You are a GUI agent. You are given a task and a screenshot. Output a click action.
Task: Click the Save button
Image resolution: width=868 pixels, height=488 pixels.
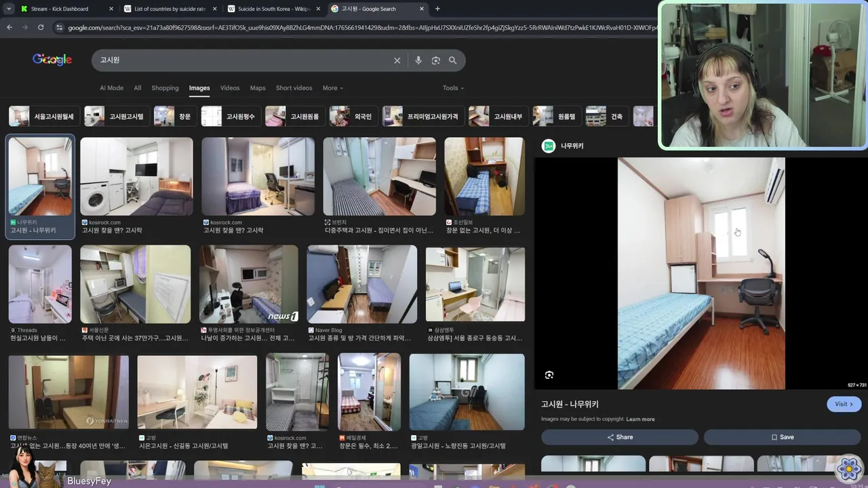(x=782, y=437)
